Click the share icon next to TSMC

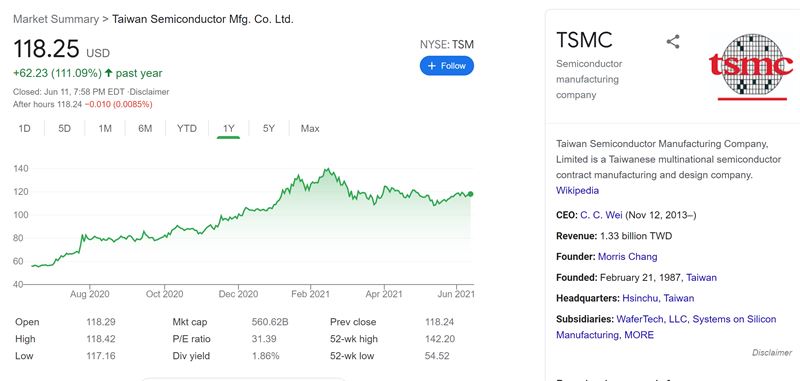[x=673, y=42]
